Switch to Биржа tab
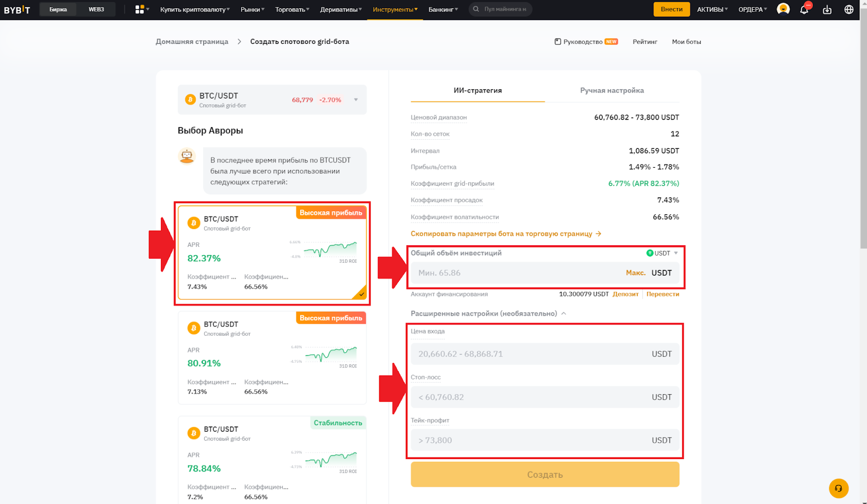 [58, 9]
